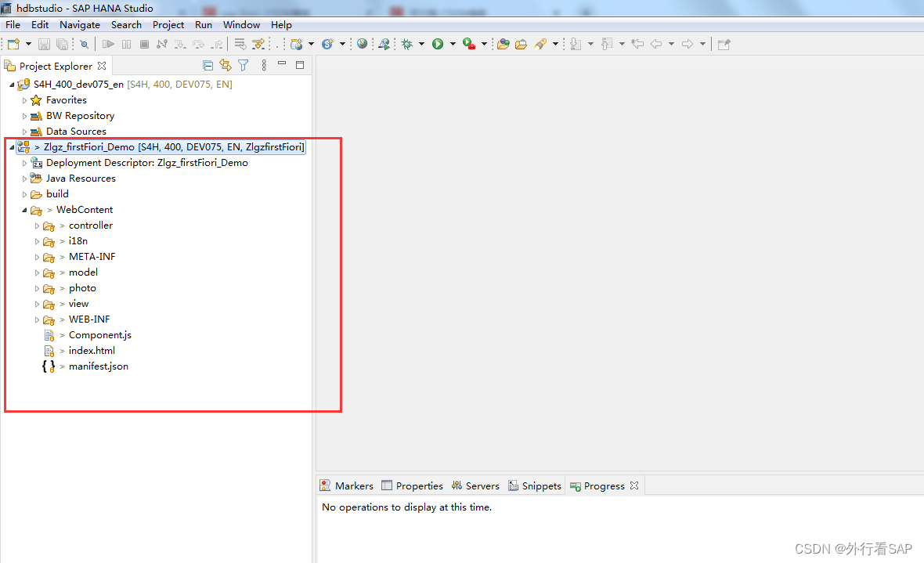The height and width of the screenshot is (563, 924).
Task: Click the Open Task folder icon
Action: point(521,44)
